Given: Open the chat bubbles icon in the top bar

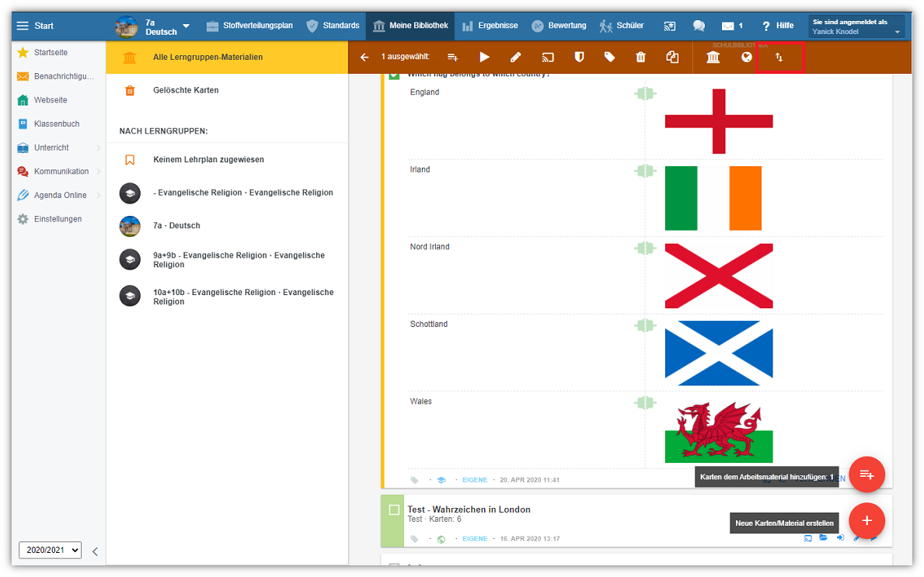Looking at the screenshot, I should click(699, 26).
